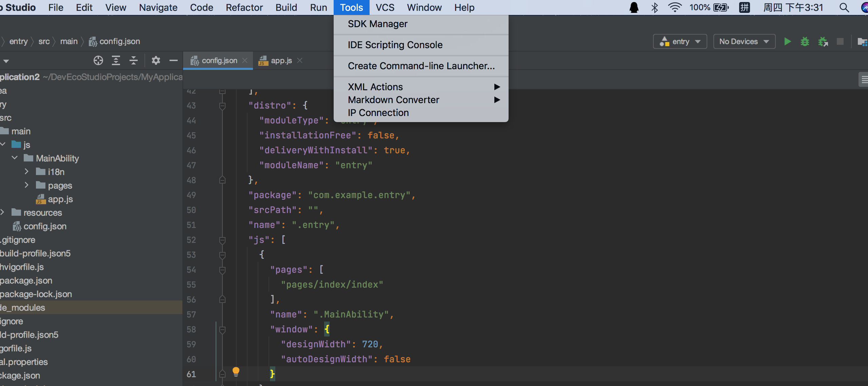Click the Collapse All icon in project panel
This screenshot has height=386, width=868.
134,60
